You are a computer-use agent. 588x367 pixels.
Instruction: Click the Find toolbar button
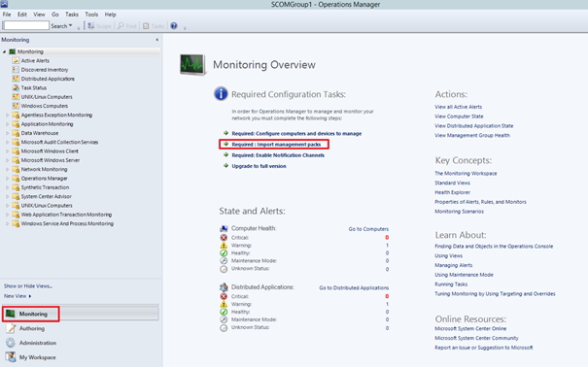click(x=127, y=26)
